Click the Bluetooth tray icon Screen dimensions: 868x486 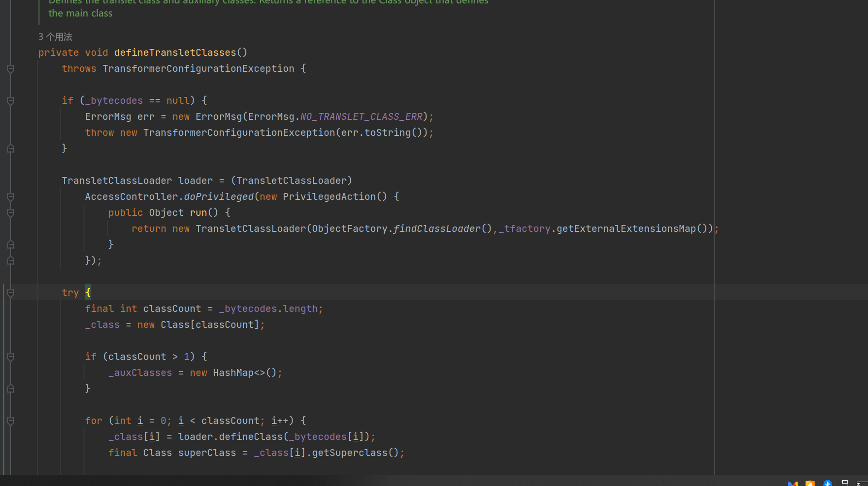828,483
